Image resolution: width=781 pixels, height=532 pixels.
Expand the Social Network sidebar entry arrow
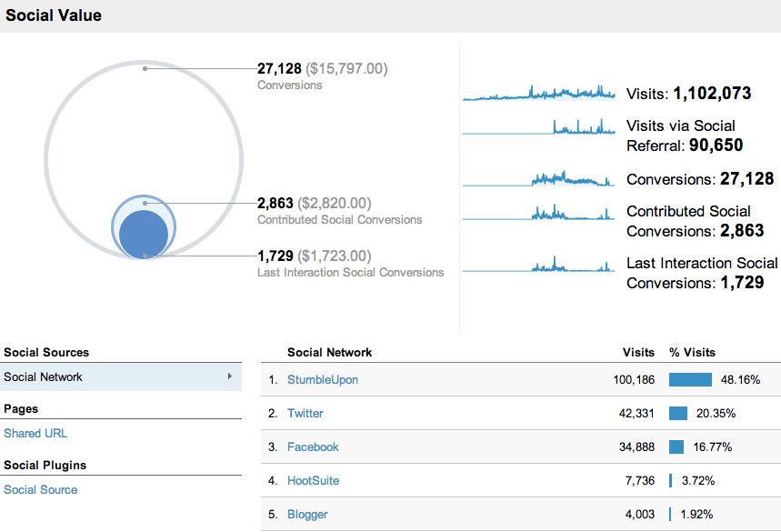pos(231,375)
